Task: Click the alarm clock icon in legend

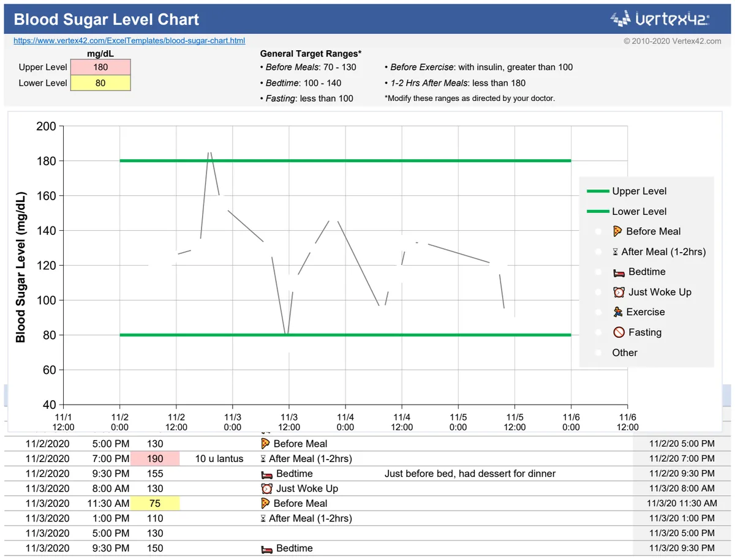Action: point(619,292)
